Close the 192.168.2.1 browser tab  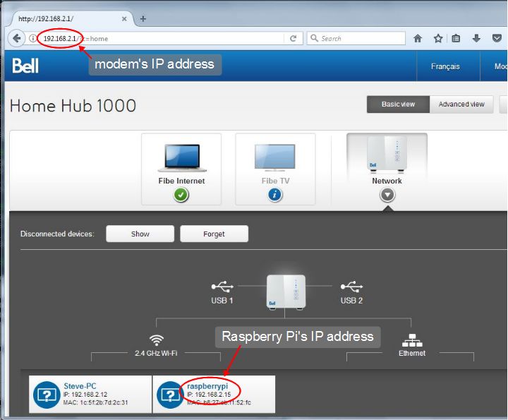124,19
